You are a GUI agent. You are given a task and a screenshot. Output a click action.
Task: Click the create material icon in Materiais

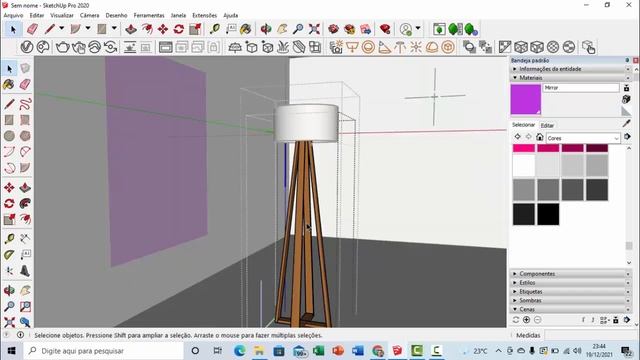(626, 99)
